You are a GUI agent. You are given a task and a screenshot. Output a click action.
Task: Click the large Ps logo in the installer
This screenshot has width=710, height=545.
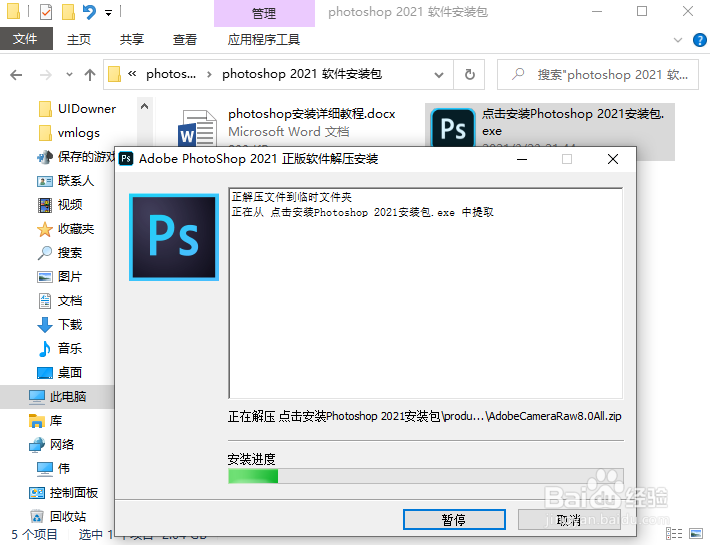pyautogui.click(x=174, y=237)
